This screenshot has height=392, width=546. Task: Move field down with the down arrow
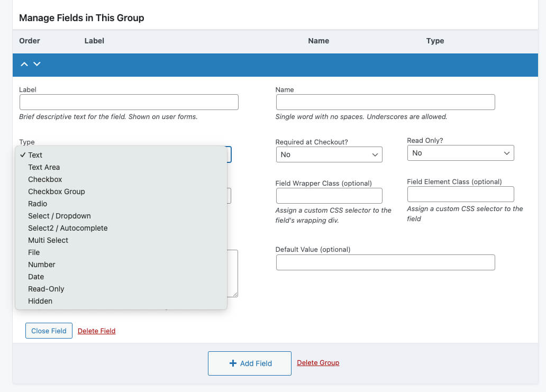pos(37,64)
